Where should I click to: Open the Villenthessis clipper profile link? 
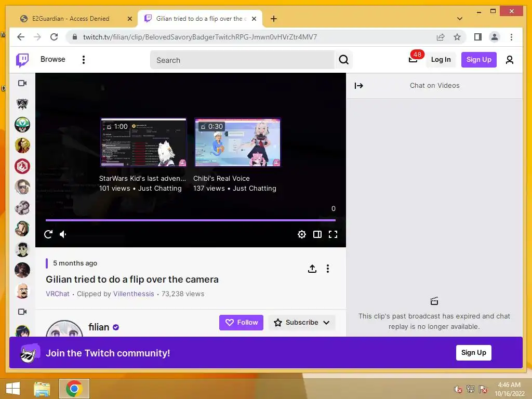tap(134, 294)
